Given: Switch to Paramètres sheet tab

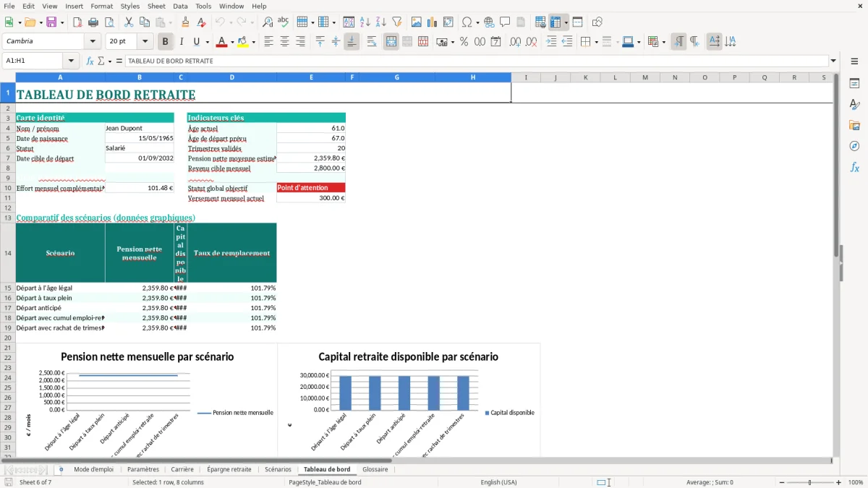Looking at the screenshot, I should (x=143, y=469).
